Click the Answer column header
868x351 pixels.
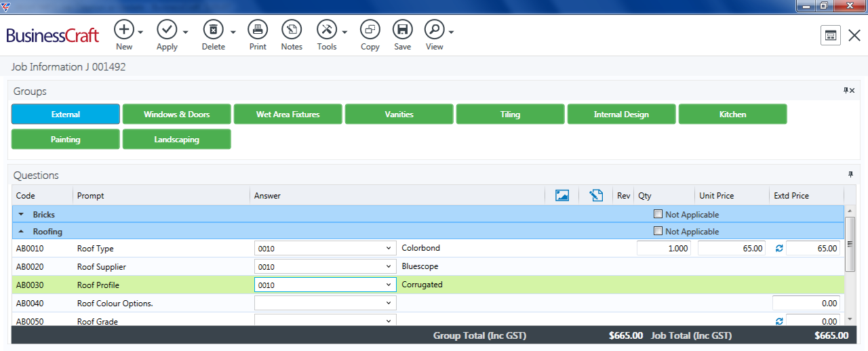(397, 196)
